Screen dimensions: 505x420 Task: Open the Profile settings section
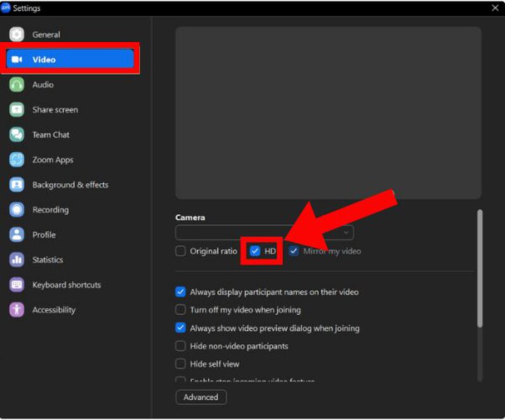click(x=44, y=235)
